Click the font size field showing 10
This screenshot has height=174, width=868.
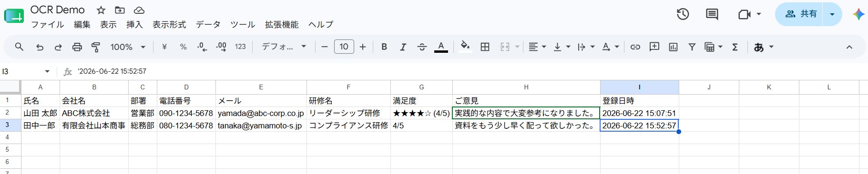click(x=344, y=47)
